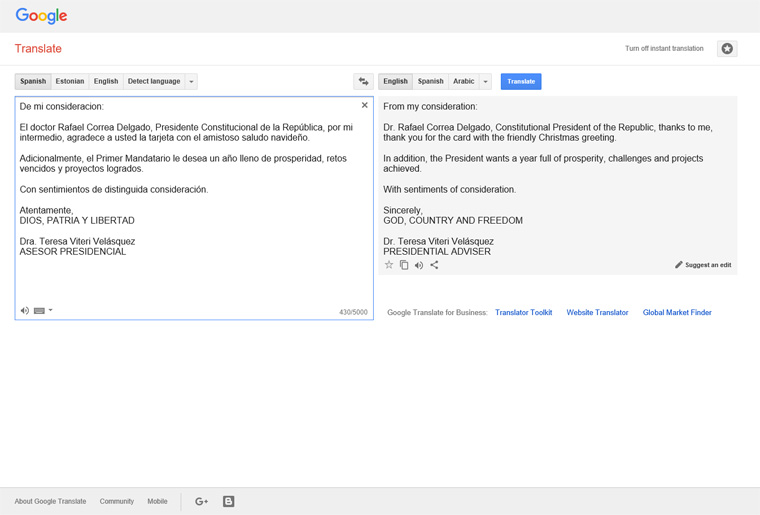
Task: Listen to the Spanish source text
Action: (25, 311)
